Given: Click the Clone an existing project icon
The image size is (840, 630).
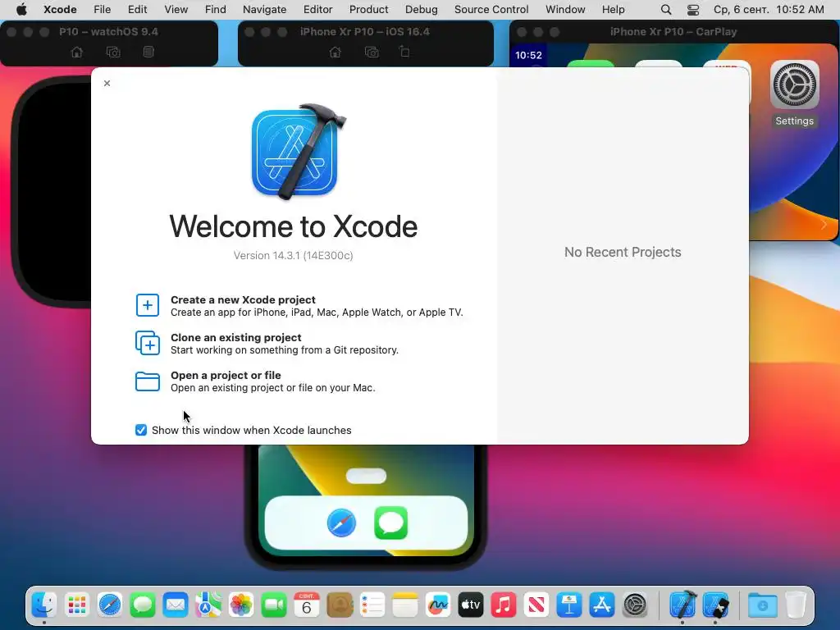Looking at the screenshot, I should pos(148,343).
